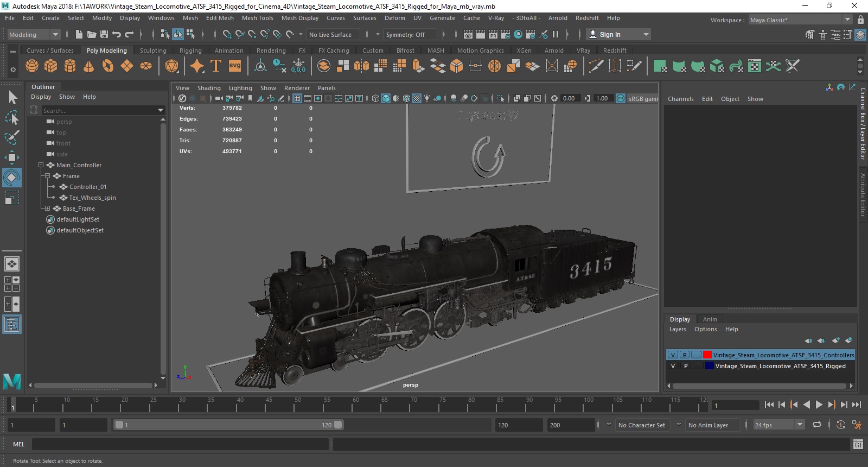Activate the Lasso select tool
Image resolution: width=868 pixels, height=467 pixels.
12,117
